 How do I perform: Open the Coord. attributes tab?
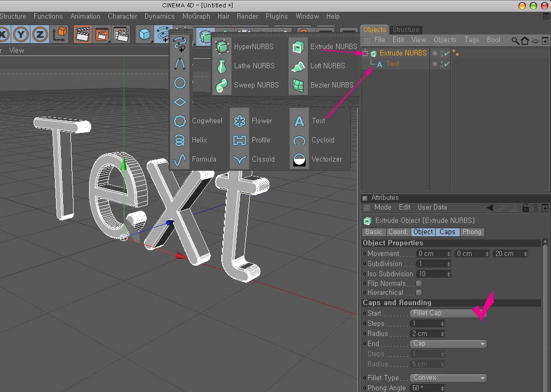coord(398,232)
